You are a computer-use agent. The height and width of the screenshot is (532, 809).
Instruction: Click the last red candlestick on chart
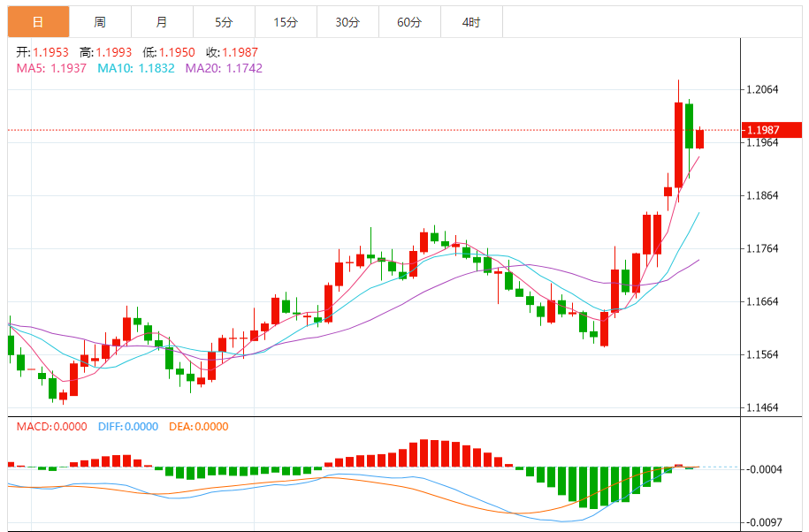[x=699, y=139]
